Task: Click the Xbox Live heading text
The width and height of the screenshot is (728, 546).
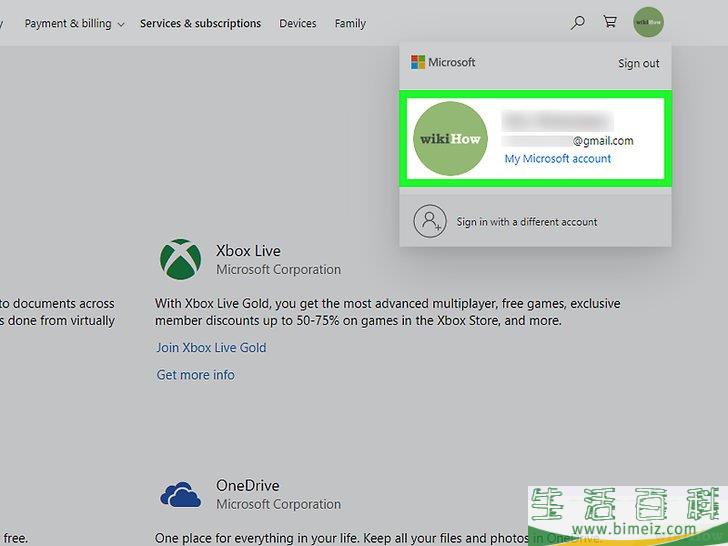Action: (248, 251)
